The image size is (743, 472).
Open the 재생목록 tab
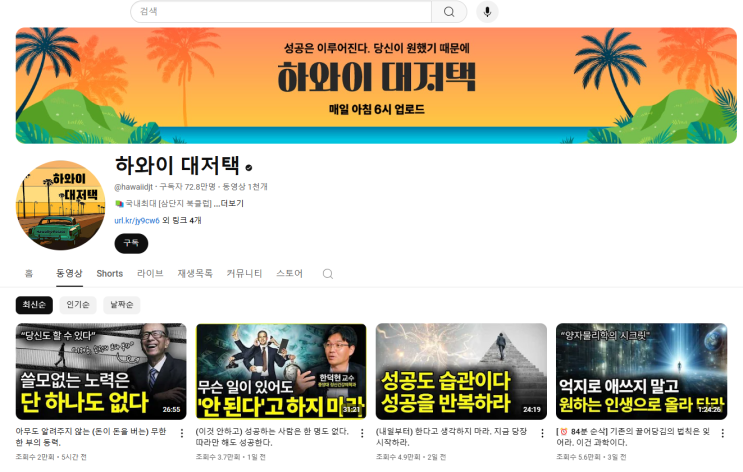(195, 273)
